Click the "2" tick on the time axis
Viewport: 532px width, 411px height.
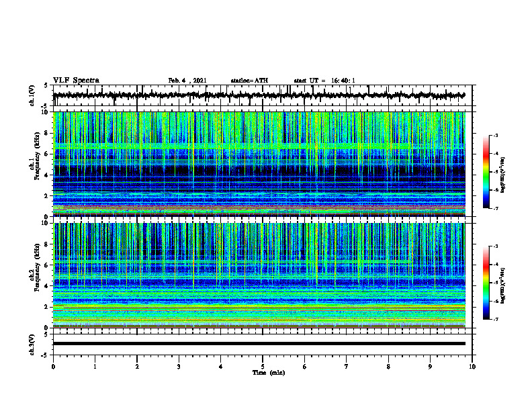137,367
